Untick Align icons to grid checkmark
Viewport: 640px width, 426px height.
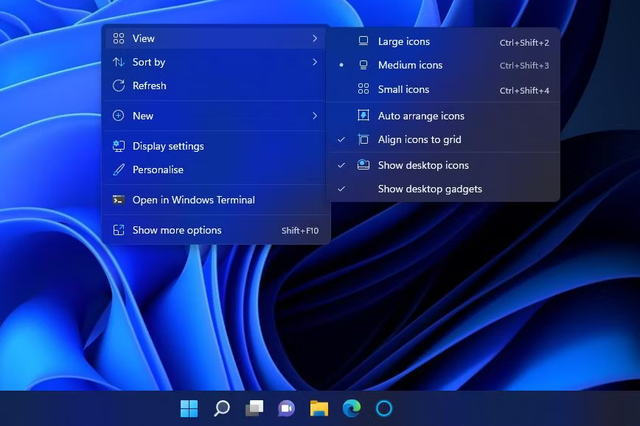pyautogui.click(x=341, y=140)
